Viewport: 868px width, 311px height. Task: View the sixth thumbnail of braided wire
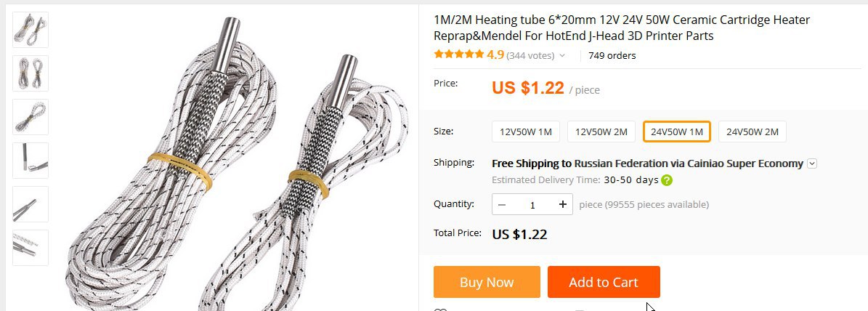tap(31, 247)
